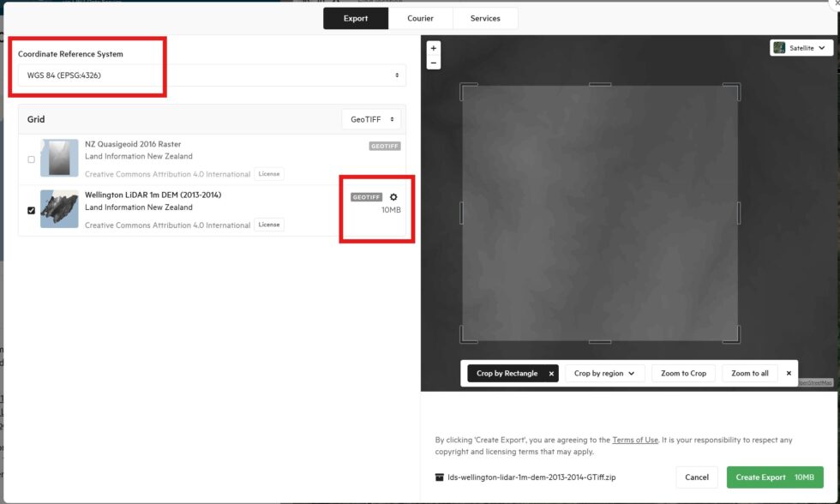Screen dimensions: 840x504
Task: Click the Satellite basemap thumbnail icon
Action: pos(779,48)
